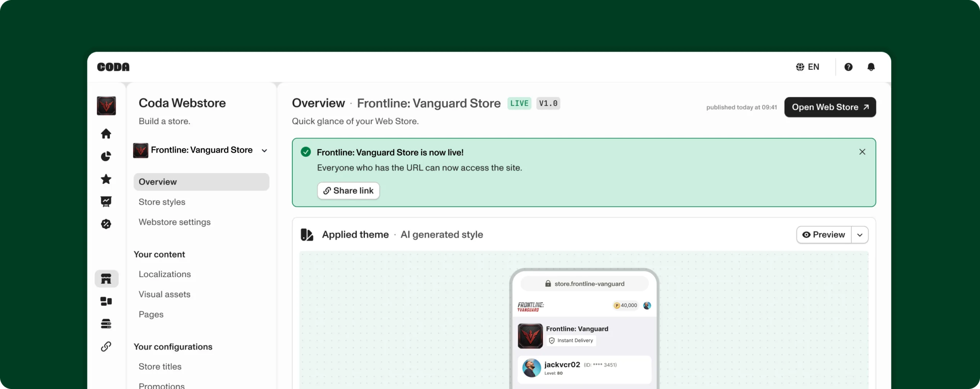The width and height of the screenshot is (980, 389).
Task: Open the link chain sidebar icon
Action: (x=106, y=347)
